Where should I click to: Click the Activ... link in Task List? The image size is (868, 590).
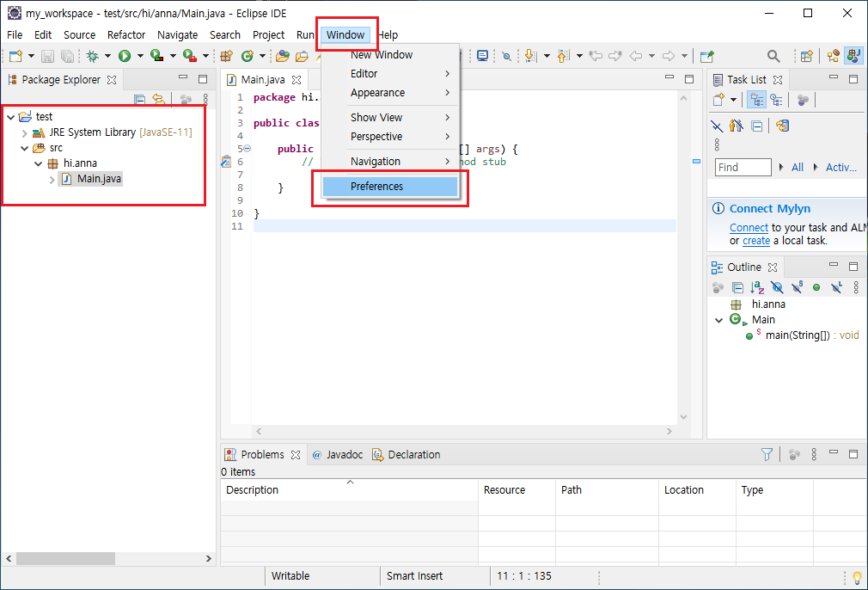pyautogui.click(x=840, y=168)
